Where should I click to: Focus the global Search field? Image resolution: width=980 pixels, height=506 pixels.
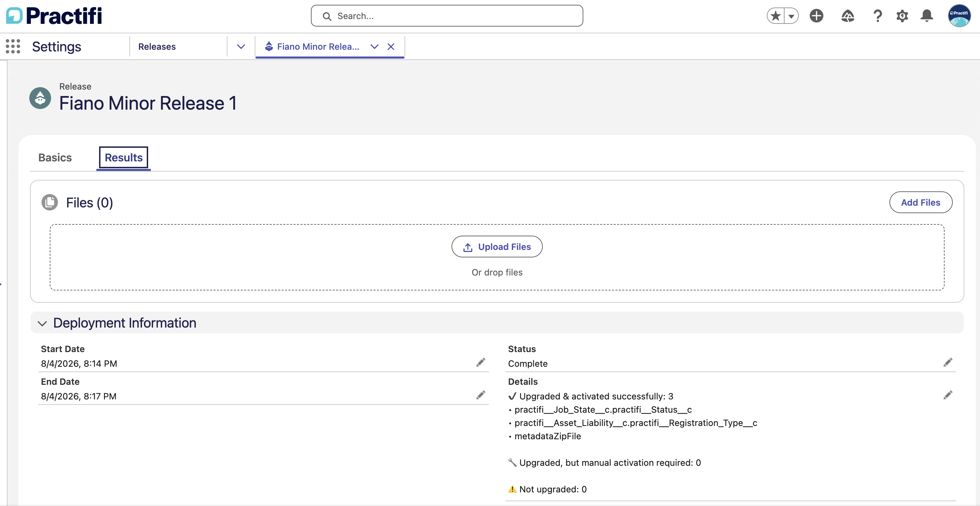coord(447,16)
